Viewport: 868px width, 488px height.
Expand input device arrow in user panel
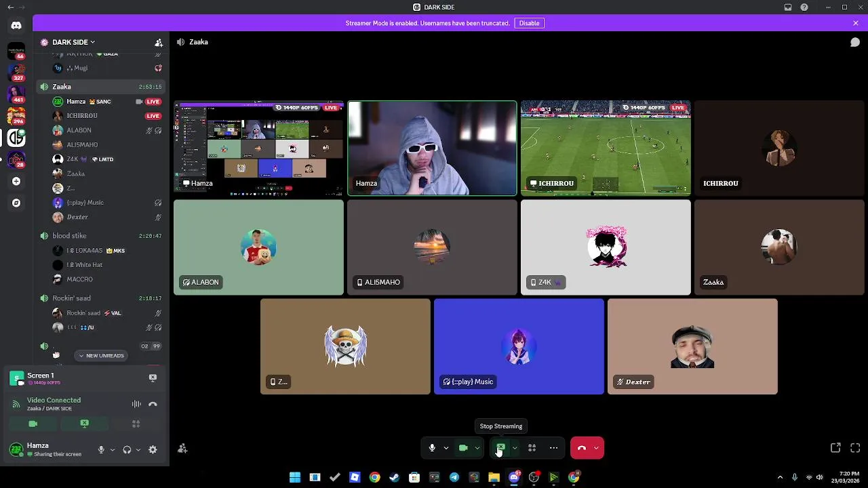point(113,449)
